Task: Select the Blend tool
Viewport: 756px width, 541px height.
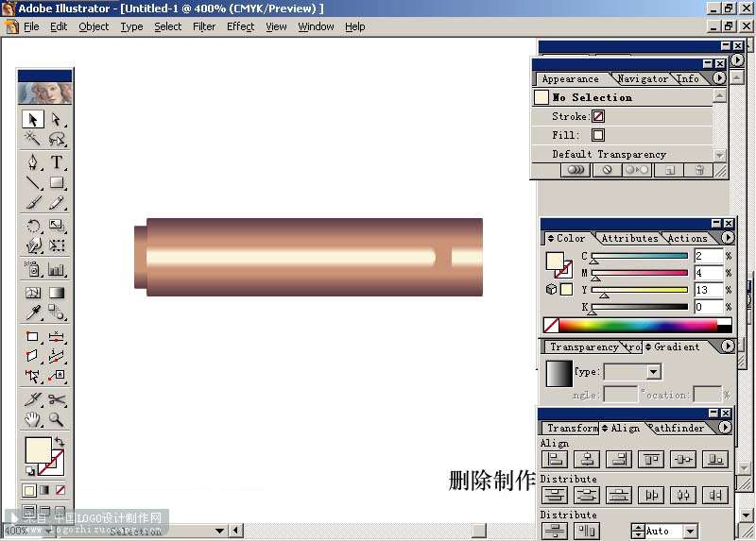Action: 57,313
